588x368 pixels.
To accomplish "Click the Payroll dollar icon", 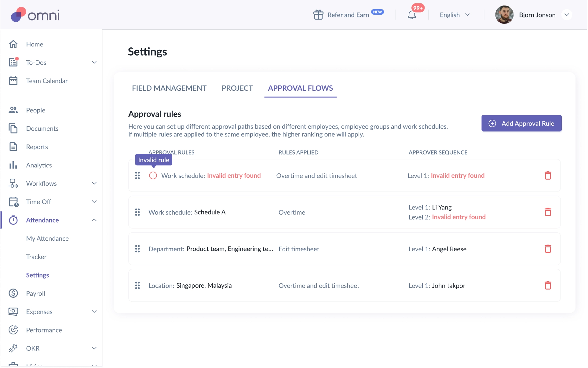I will [13, 293].
